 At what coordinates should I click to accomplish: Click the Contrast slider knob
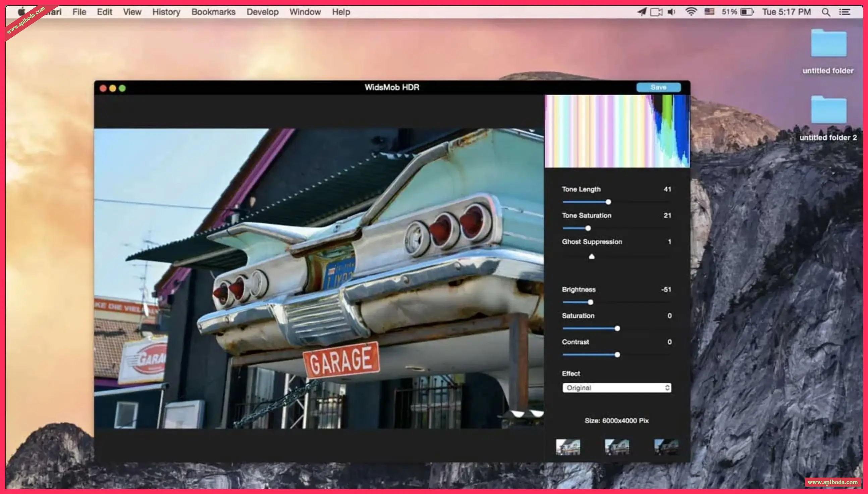(617, 355)
